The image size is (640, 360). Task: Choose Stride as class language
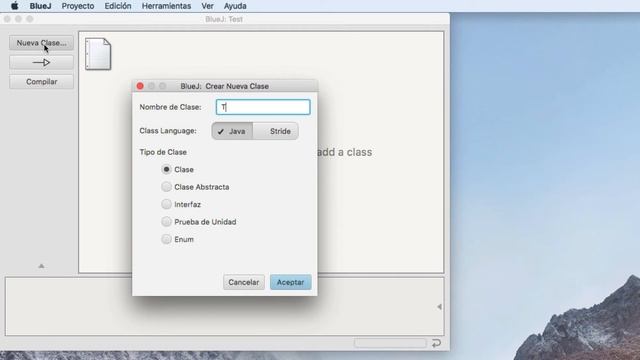pyautogui.click(x=276, y=131)
